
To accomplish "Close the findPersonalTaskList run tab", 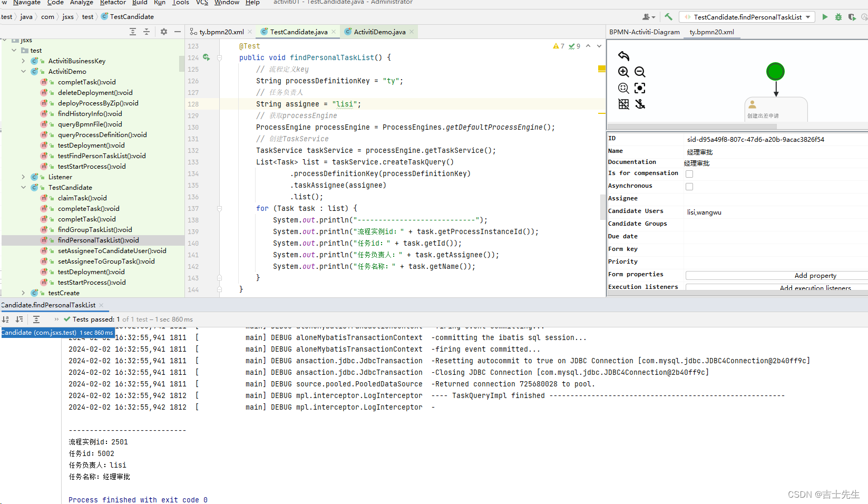I will pyautogui.click(x=101, y=305).
